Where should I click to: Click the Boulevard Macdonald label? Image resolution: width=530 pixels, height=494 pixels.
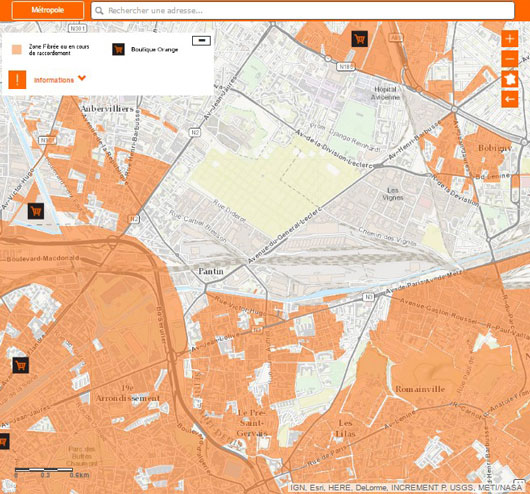pos(43,259)
